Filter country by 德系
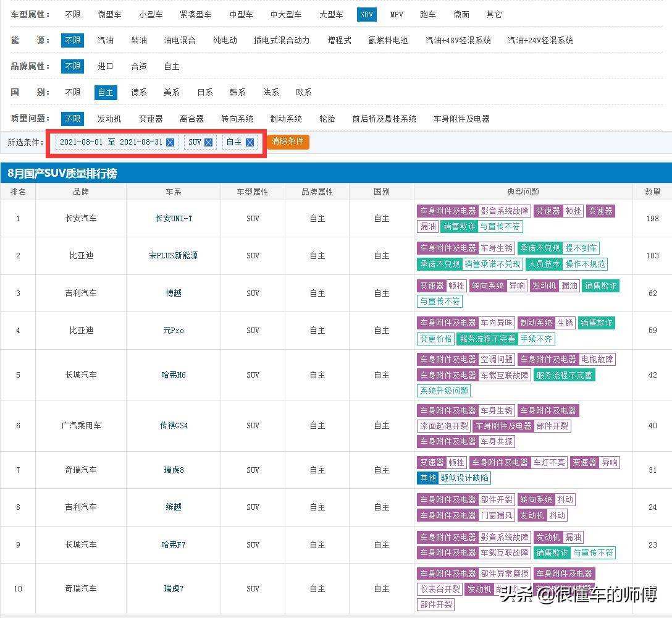672x618 pixels. (x=139, y=92)
